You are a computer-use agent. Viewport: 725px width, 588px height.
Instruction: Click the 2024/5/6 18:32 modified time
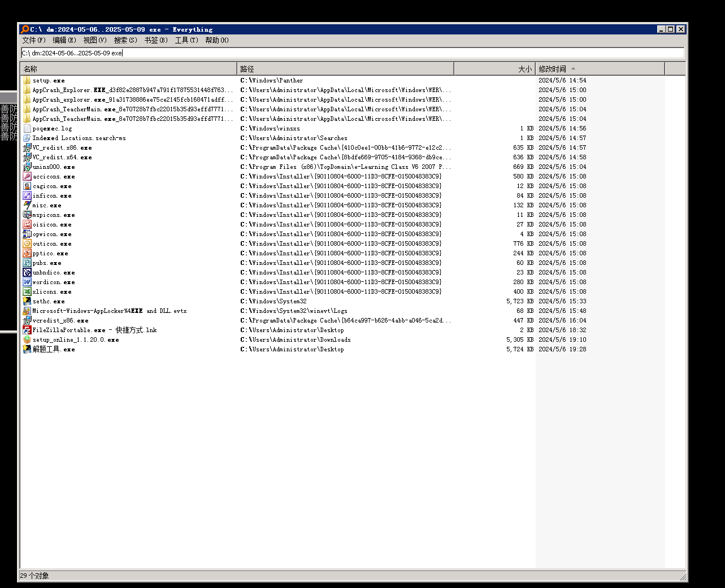tap(562, 330)
